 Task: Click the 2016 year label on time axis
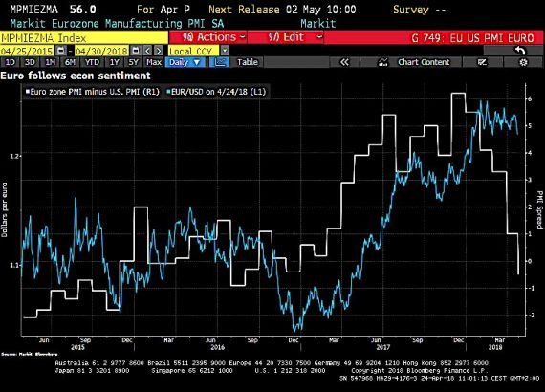pos(218,347)
